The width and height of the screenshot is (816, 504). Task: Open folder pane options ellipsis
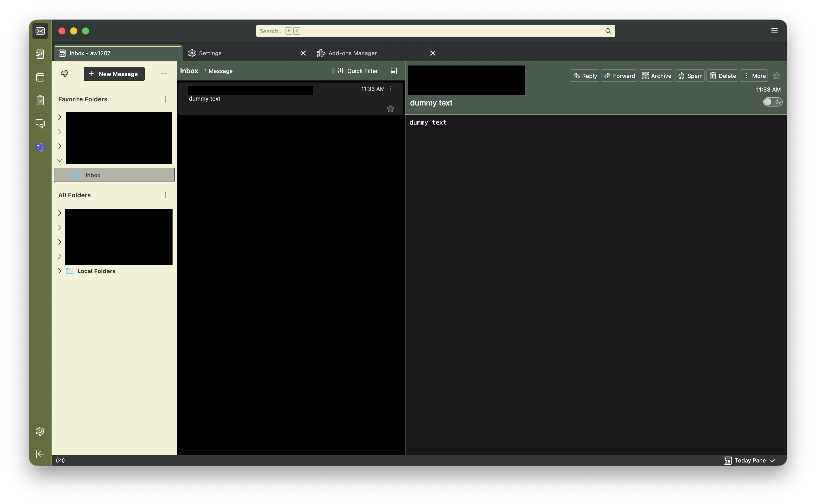point(164,74)
